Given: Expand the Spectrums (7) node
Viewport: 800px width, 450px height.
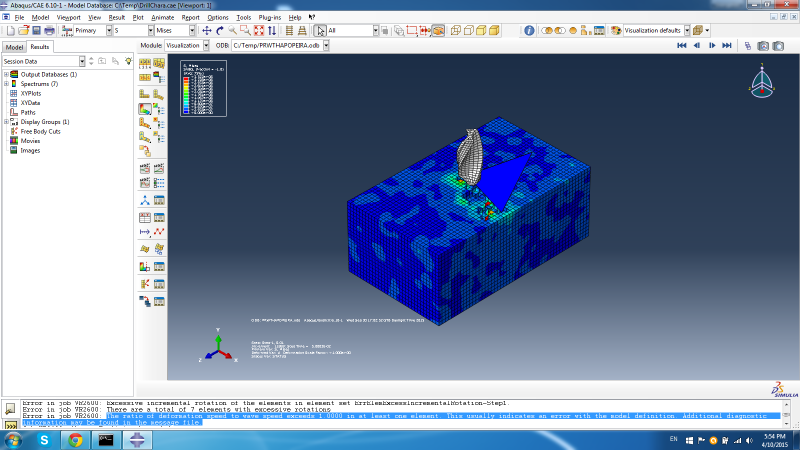Looking at the screenshot, I should 7,84.
